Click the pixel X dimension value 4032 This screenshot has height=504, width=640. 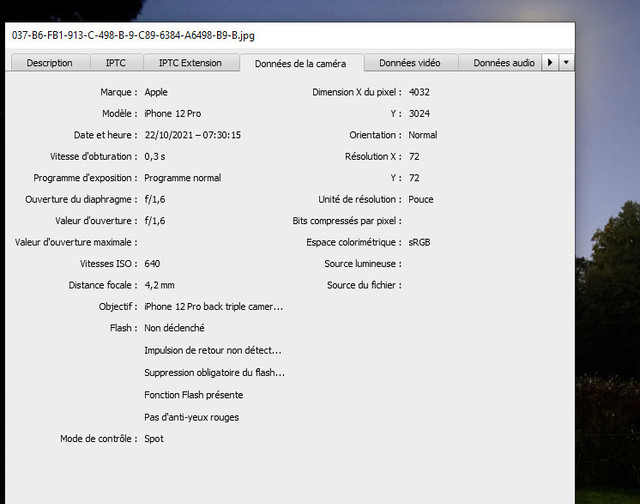point(419,92)
